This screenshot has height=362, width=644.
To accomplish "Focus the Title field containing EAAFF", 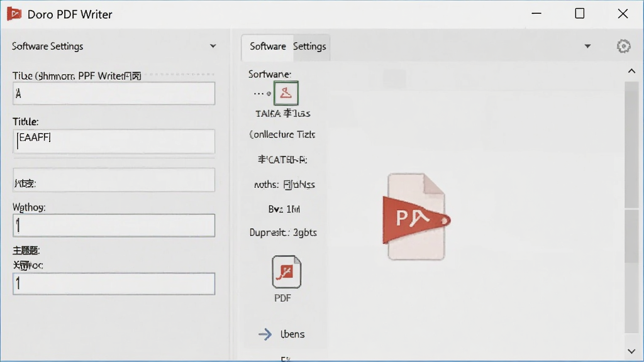I will click(x=114, y=141).
